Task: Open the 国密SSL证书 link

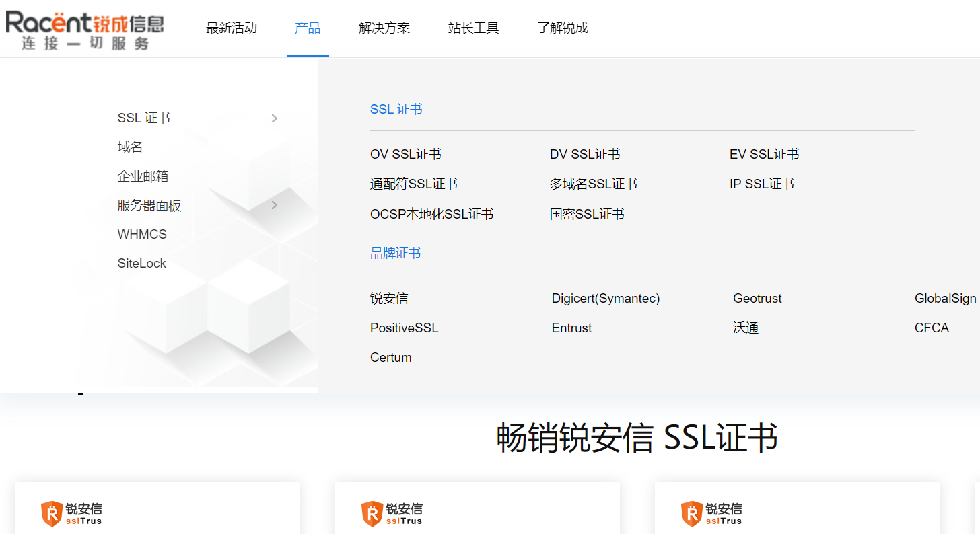Action: pos(587,214)
